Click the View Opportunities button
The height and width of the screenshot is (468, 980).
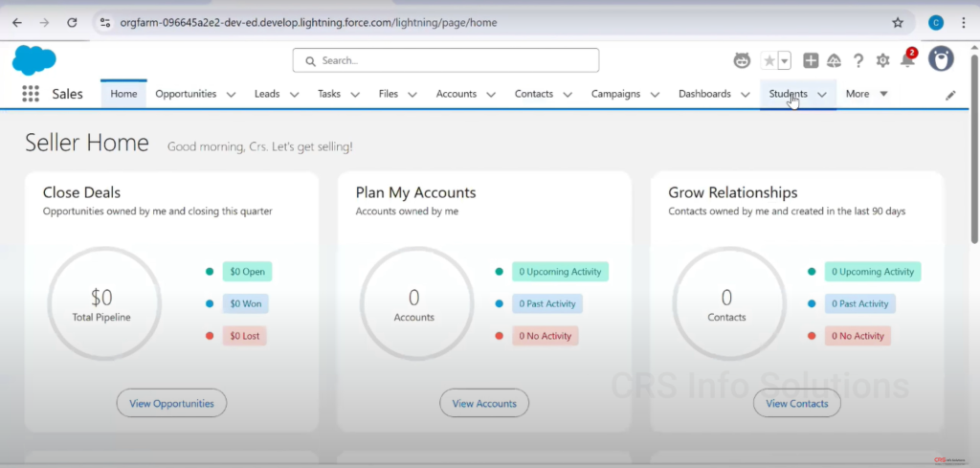[x=171, y=403]
